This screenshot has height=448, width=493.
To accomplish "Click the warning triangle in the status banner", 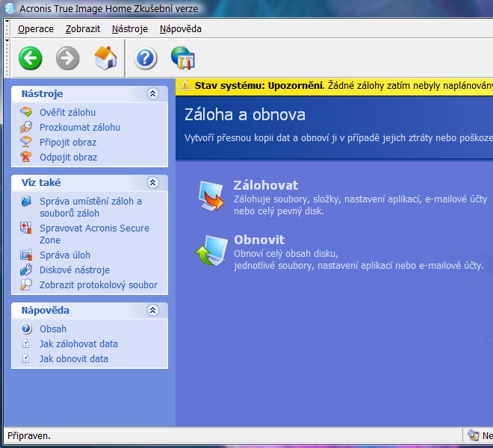I will [185, 86].
